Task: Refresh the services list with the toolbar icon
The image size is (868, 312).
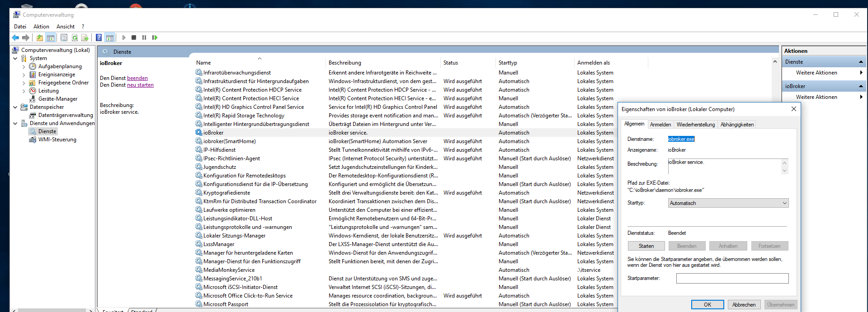Action: (75, 37)
